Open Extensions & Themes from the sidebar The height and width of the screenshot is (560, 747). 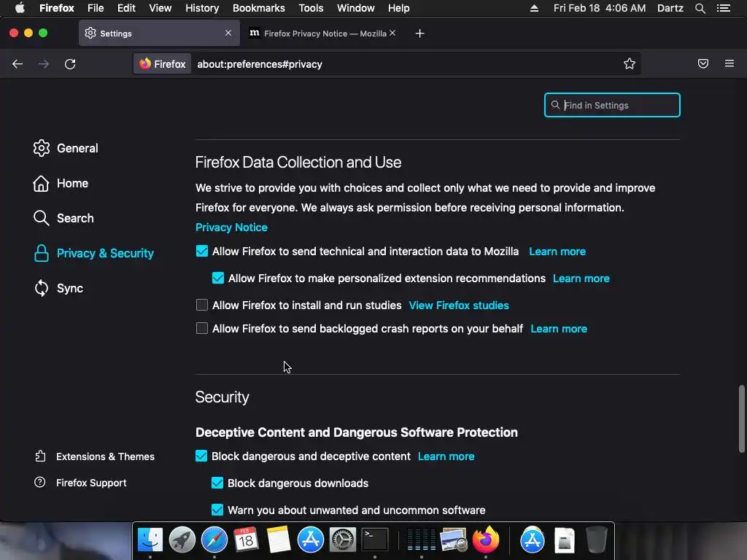tap(94, 456)
